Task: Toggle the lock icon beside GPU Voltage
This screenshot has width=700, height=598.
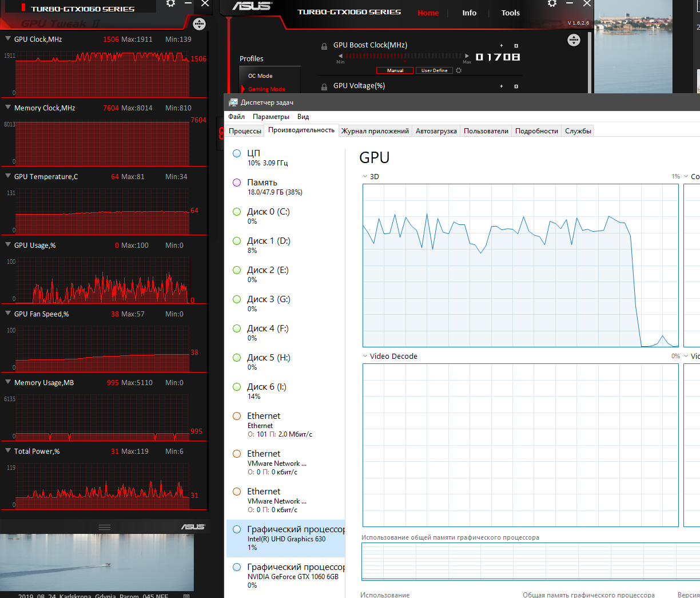Action: pyautogui.click(x=324, y=87)
